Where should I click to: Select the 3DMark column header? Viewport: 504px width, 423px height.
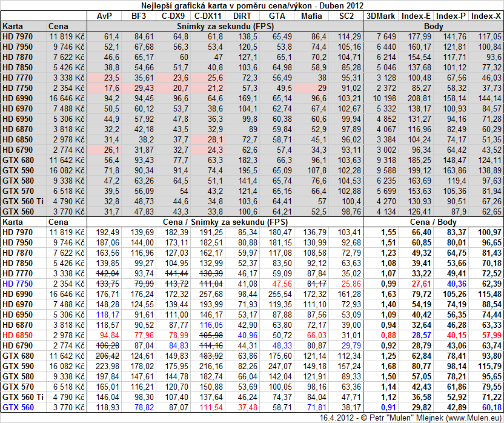point(381,16)
